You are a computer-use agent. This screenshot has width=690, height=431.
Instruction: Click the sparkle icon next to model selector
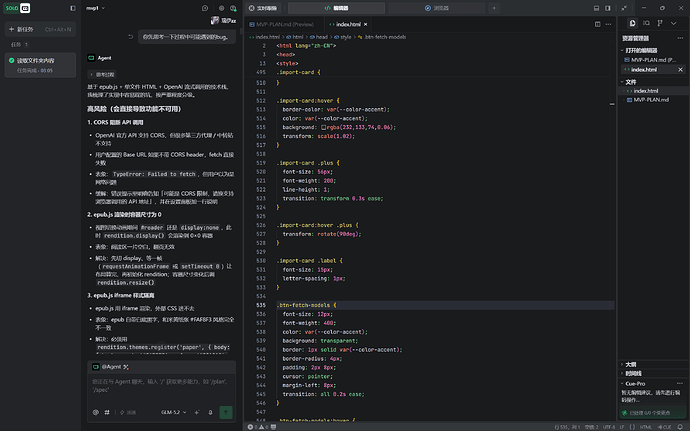point(197,413)
